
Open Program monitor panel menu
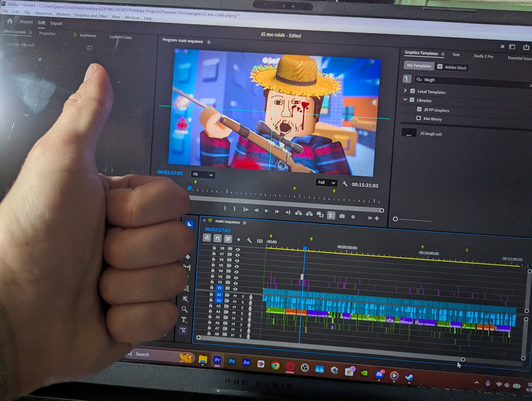click(209, 42)
